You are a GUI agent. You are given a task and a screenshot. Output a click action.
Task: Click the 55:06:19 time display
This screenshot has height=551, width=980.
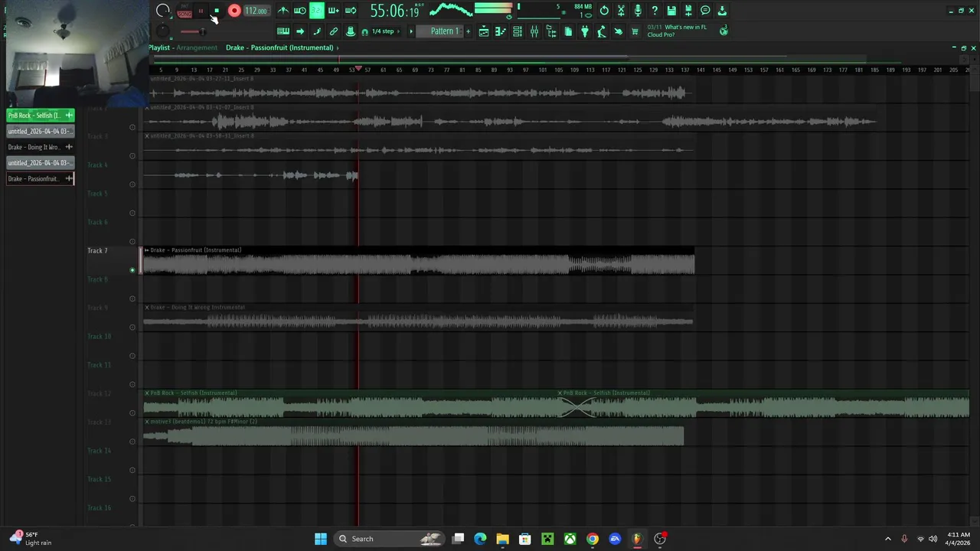pos(394,11)
